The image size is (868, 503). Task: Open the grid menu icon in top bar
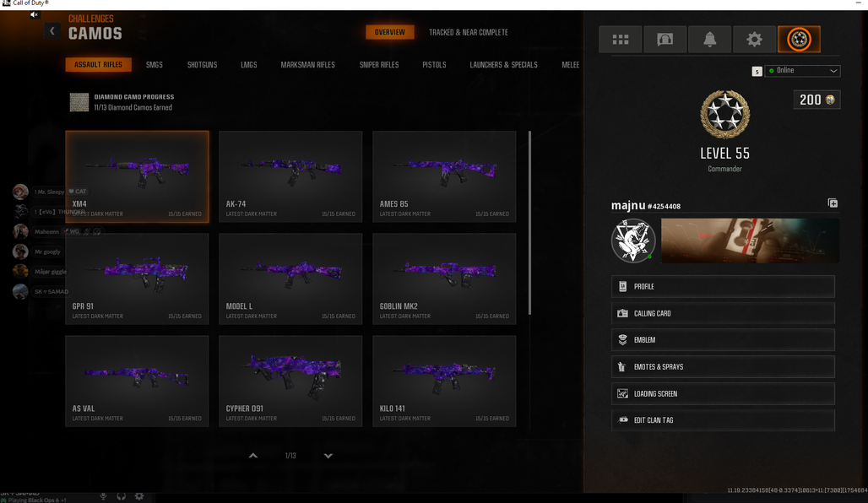point(620,40)
